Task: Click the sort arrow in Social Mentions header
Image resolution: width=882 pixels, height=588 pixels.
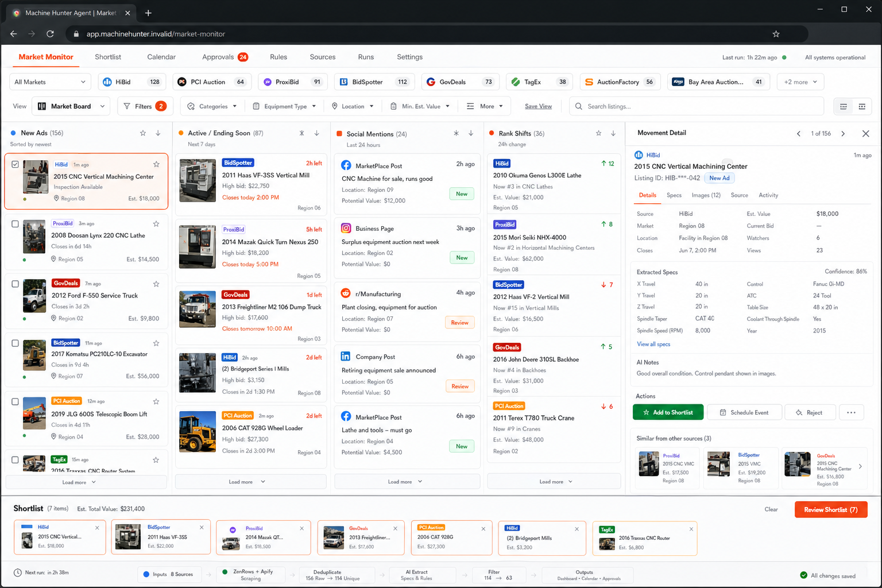Action: pos(471,133)
